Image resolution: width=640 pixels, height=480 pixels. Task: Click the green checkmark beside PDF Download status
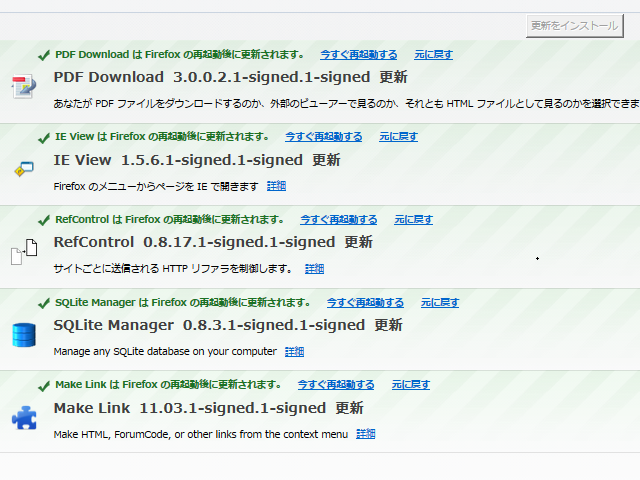[x=44, y=55]
